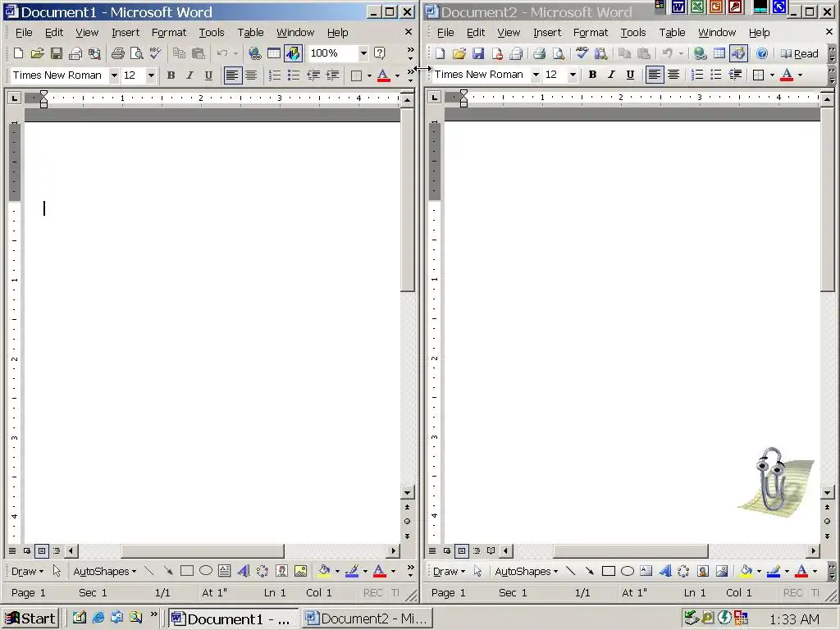This screenshot has width=840, height=630.
Task: Click bulleted list icon in Document1 toolbar
Action: [x=294, y=75]
